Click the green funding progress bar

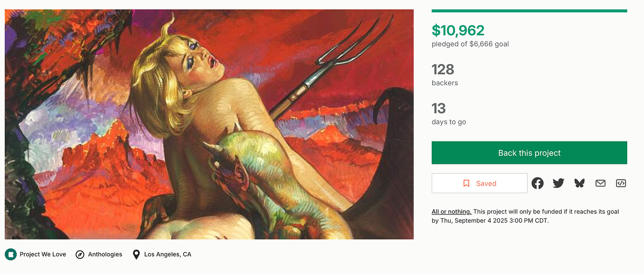coord(529,11)
